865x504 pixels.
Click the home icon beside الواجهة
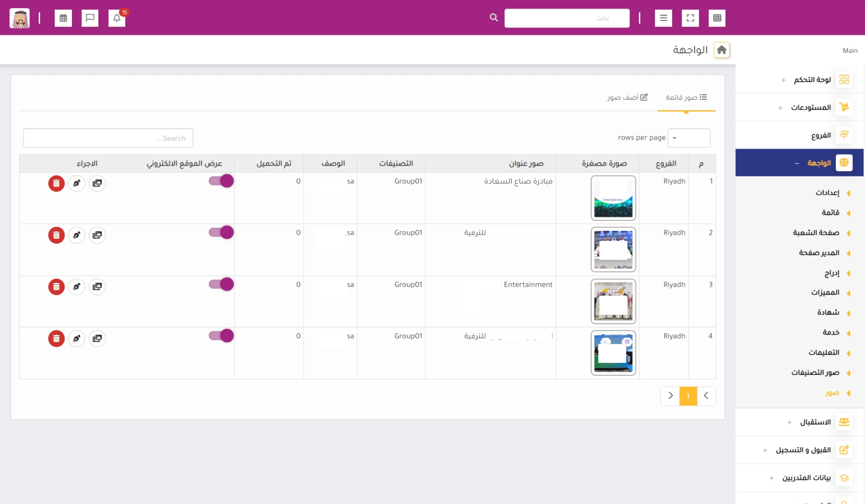[x=721, y=50]
